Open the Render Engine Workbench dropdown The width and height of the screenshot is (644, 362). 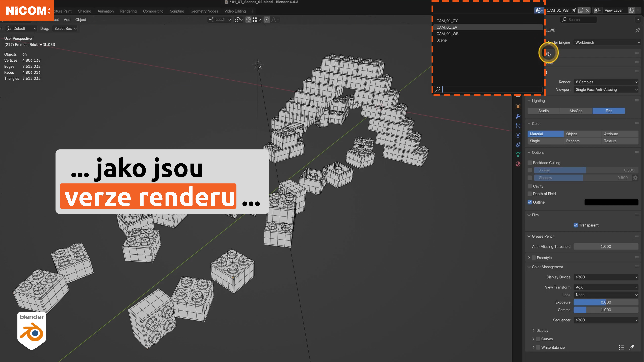(607, 42)
